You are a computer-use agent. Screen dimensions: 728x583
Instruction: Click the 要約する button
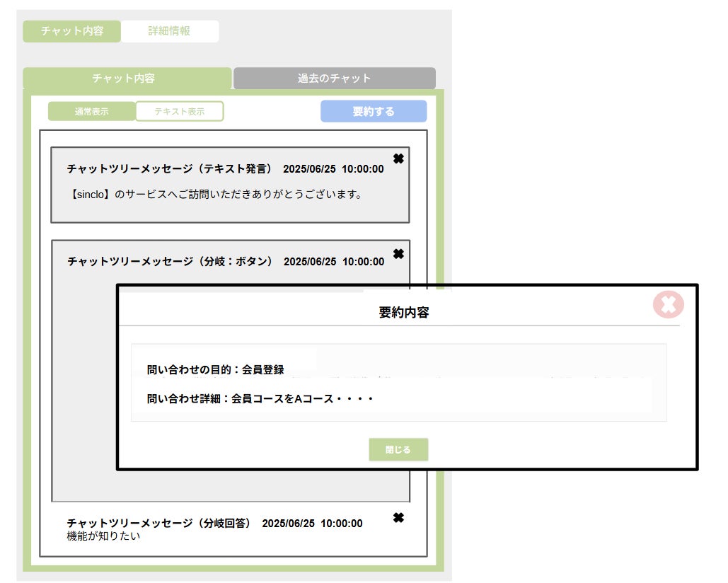coord(374,111)
